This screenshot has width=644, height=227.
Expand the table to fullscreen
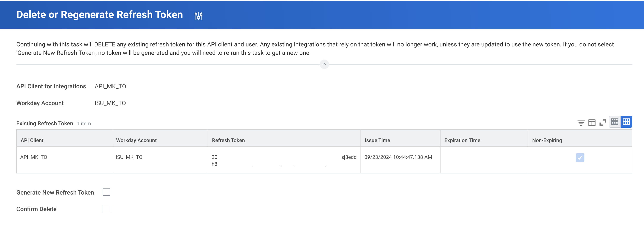[x=602, y=123]
